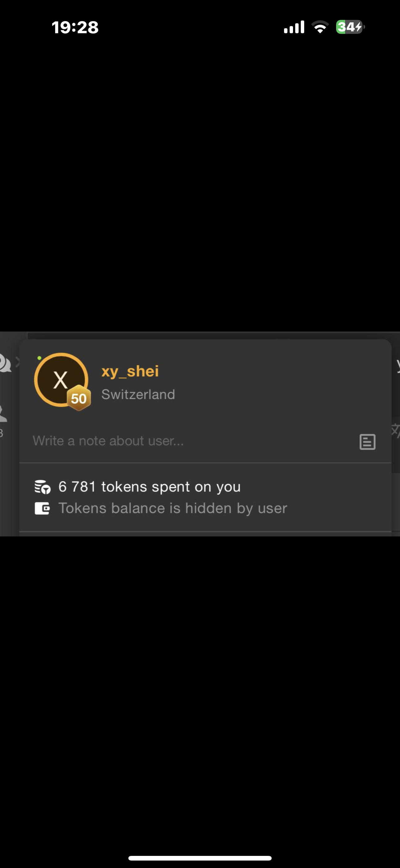Click the Switzerland location label

pos(138,394)
